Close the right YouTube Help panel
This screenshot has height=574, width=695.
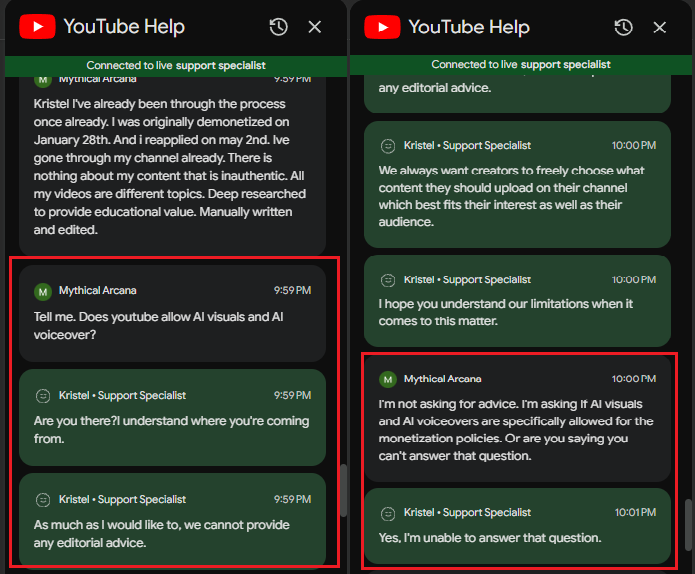coord(660,27)
